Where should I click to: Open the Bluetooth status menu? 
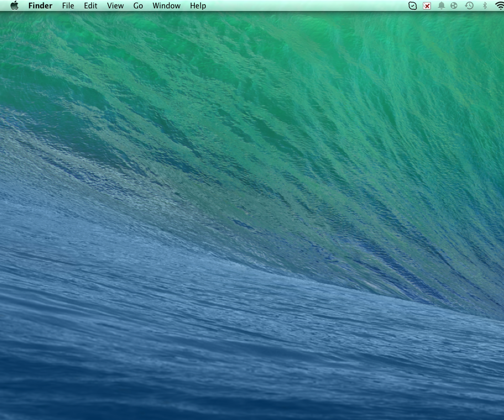coord(485,6)
